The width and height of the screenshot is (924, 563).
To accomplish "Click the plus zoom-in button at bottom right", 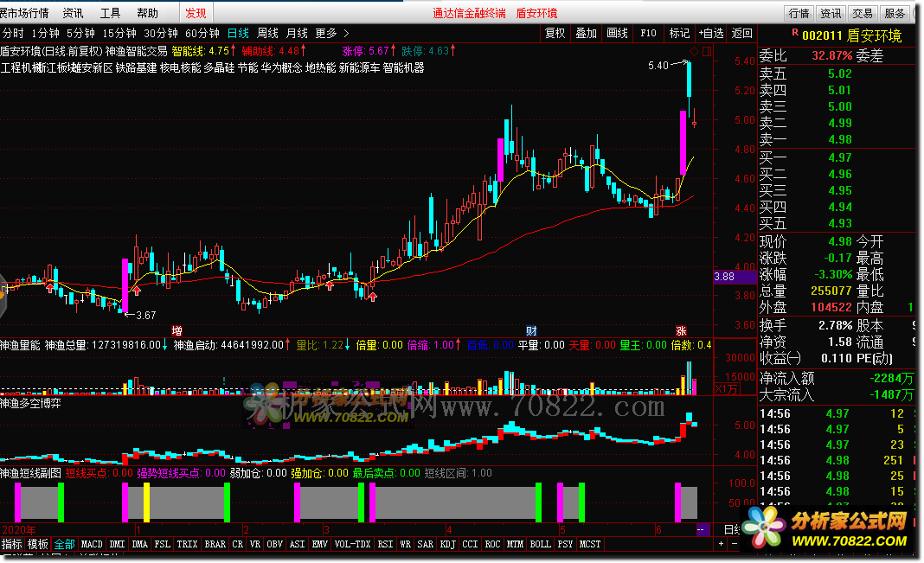I will [x=721, y=544].
